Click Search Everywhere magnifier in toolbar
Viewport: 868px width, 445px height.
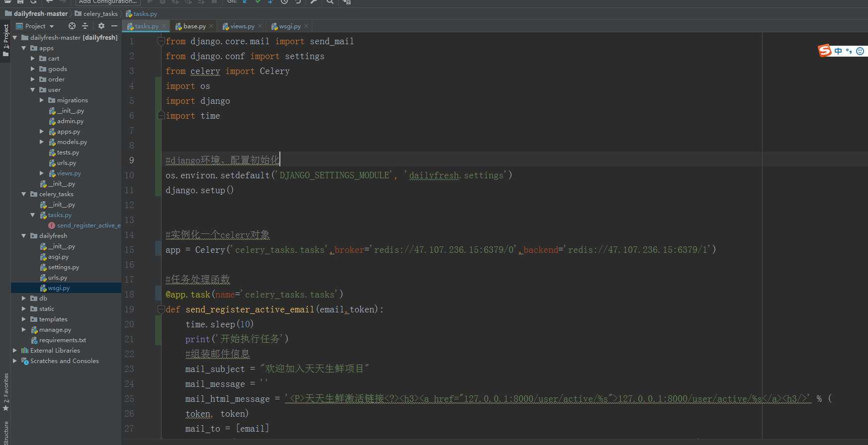(330, 2)
